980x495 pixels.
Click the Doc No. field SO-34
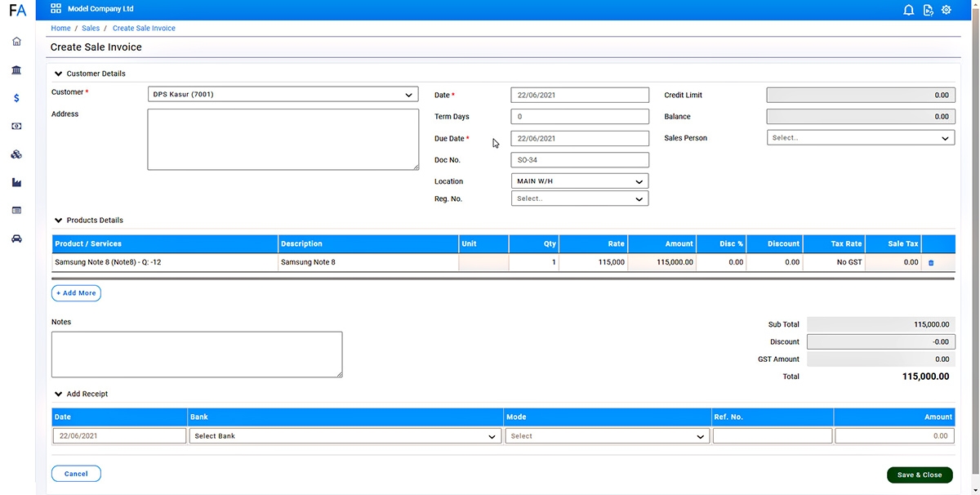580,160
